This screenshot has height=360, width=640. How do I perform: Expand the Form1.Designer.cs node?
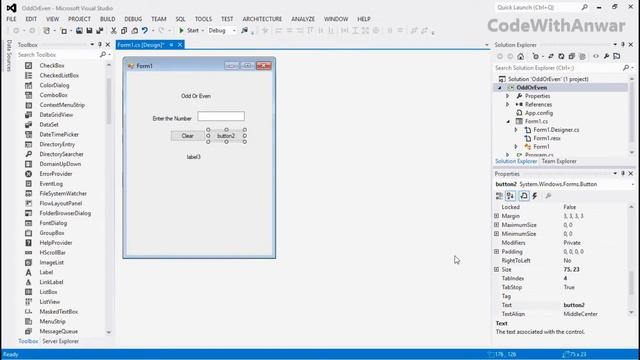point(516,130)
